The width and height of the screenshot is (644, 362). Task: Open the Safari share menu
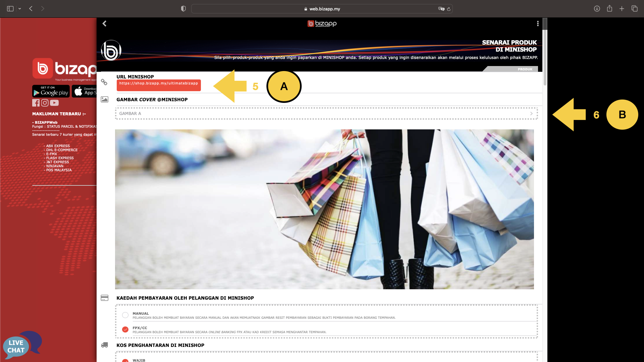[x=609, y=8]
